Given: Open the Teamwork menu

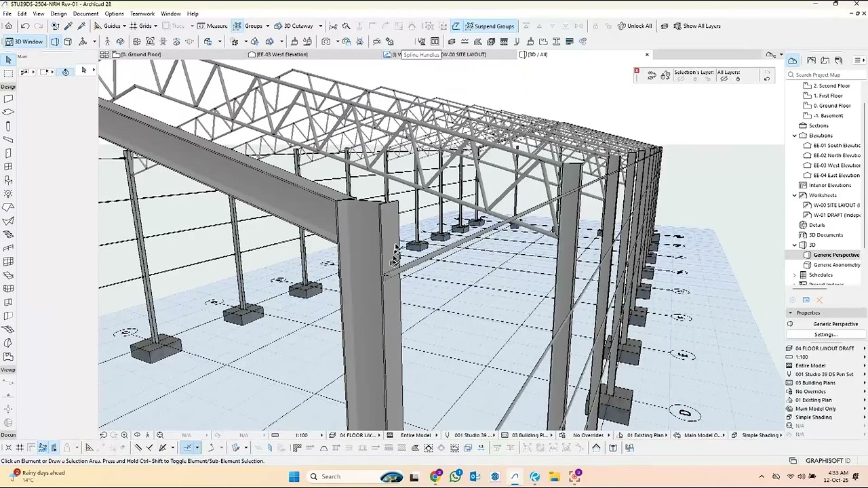Looking at the screenshot, I should tap(142, 14).
